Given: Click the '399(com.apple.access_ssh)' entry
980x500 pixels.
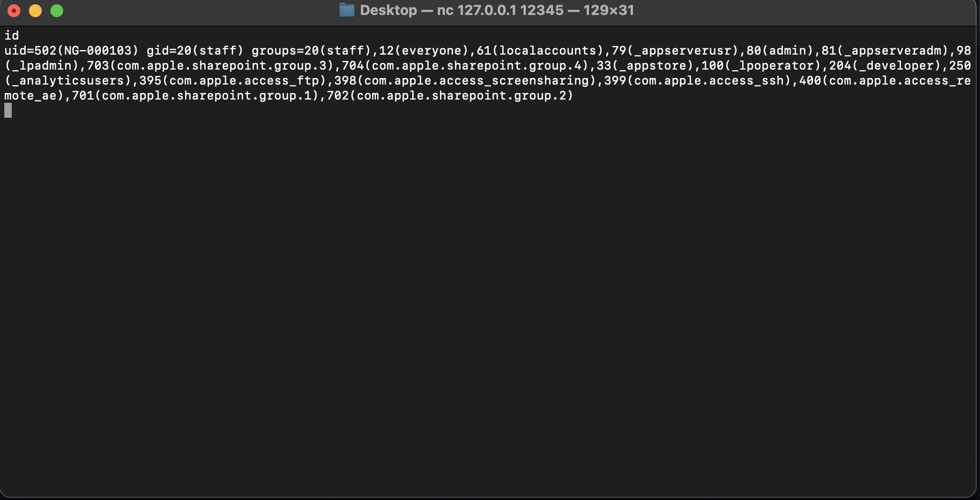Looking at the screenshot, I should pyautogui.click(x=698, y=81).
